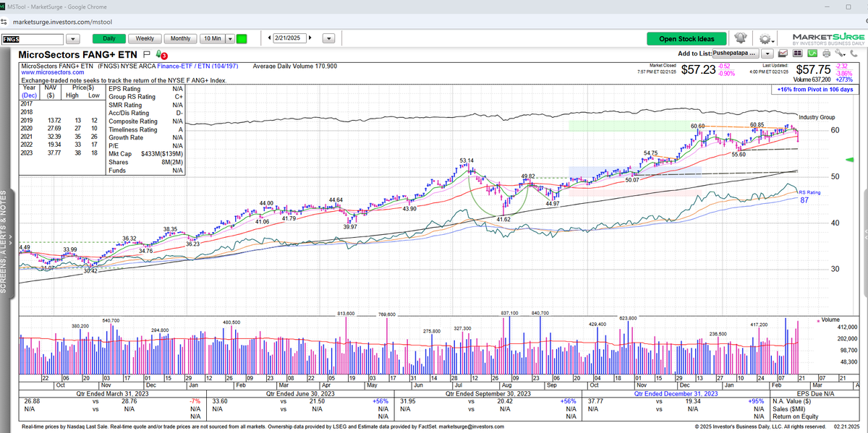Click the 49.82 August high label
868x433 pixels.
[x=529, y=176]
